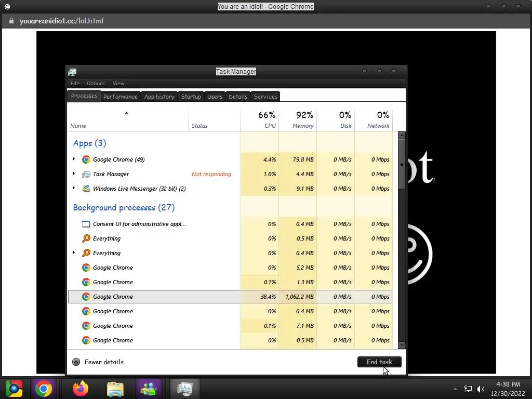Sort by the Network column header
The width and height of the screenshot is (532, 399).
(374, 120)
